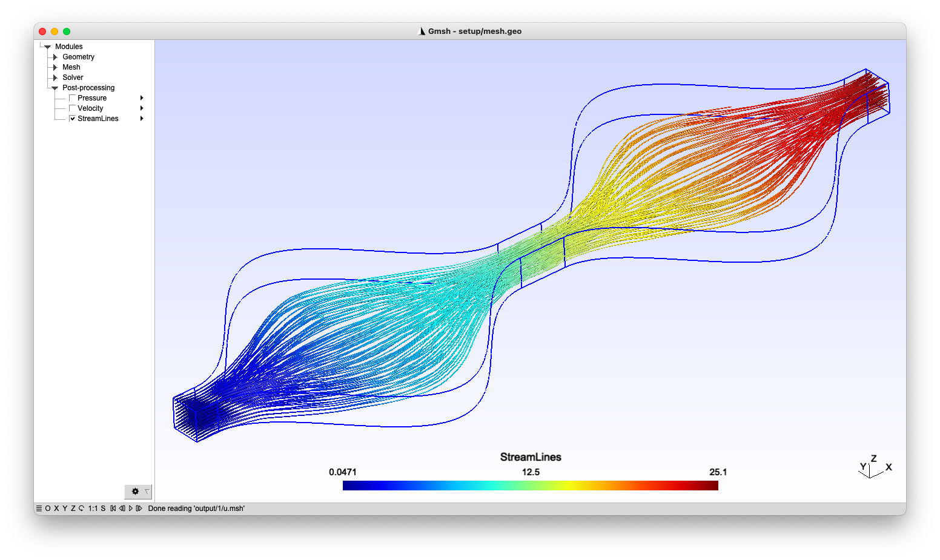Reset scale with 1:1 button

93,509
